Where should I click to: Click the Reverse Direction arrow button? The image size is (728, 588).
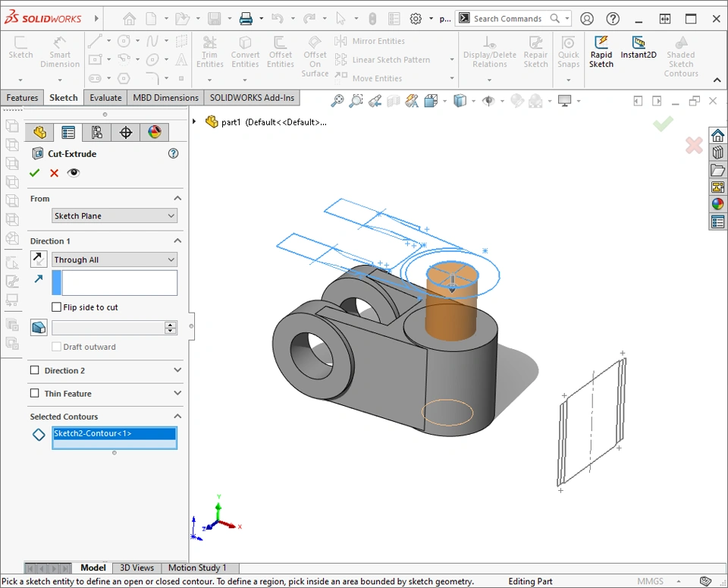pyautogui.click(x=39, y=259)
